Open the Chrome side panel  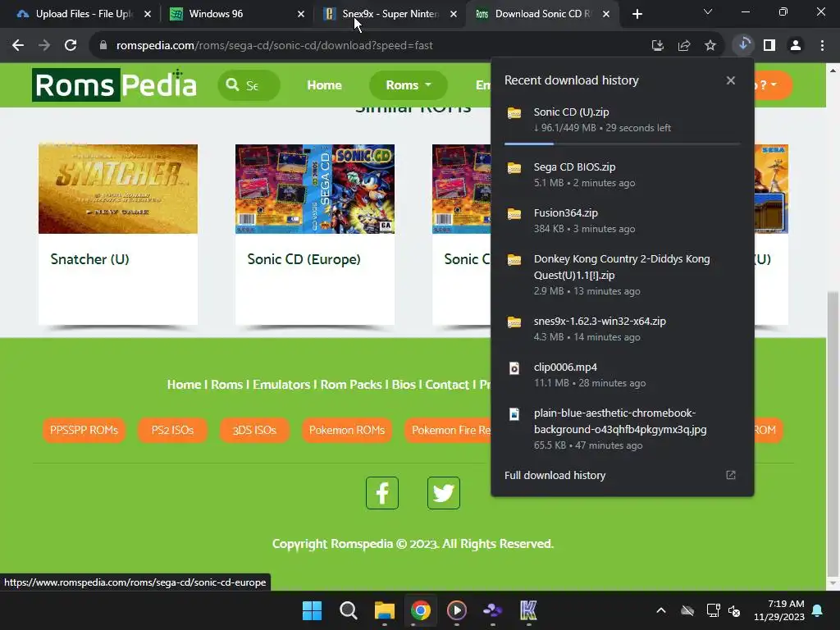(769, 46)
